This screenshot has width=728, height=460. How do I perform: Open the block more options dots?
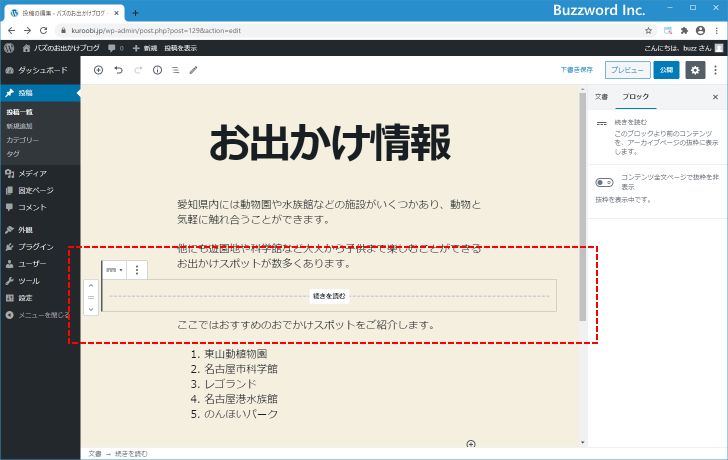point(137,270)
